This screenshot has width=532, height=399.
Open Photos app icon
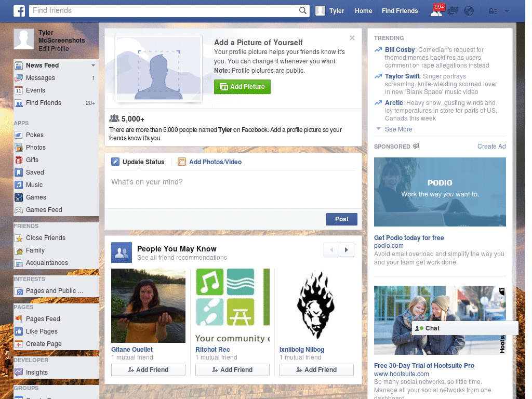[19, 148]
